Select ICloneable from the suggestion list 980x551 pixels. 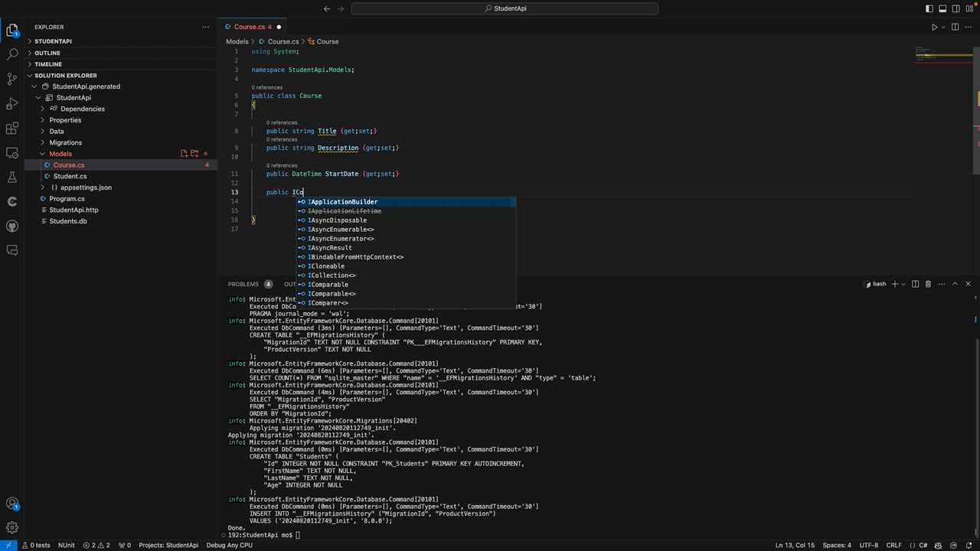407,266
